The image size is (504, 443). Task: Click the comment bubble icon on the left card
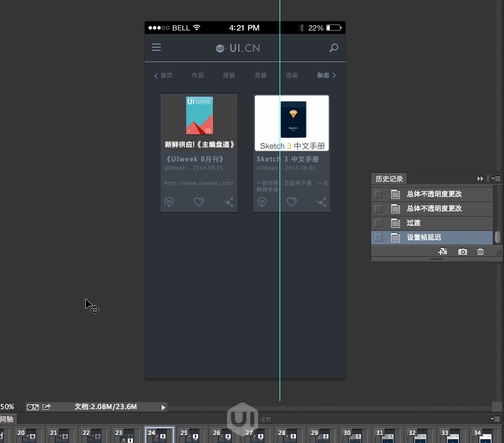point(169,201)
